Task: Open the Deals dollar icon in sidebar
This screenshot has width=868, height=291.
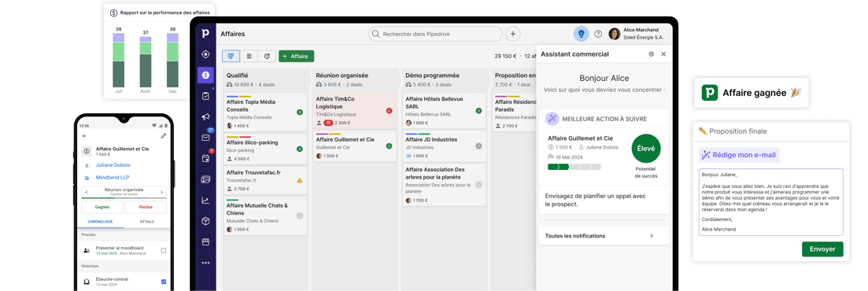Action: click(205, 75)
